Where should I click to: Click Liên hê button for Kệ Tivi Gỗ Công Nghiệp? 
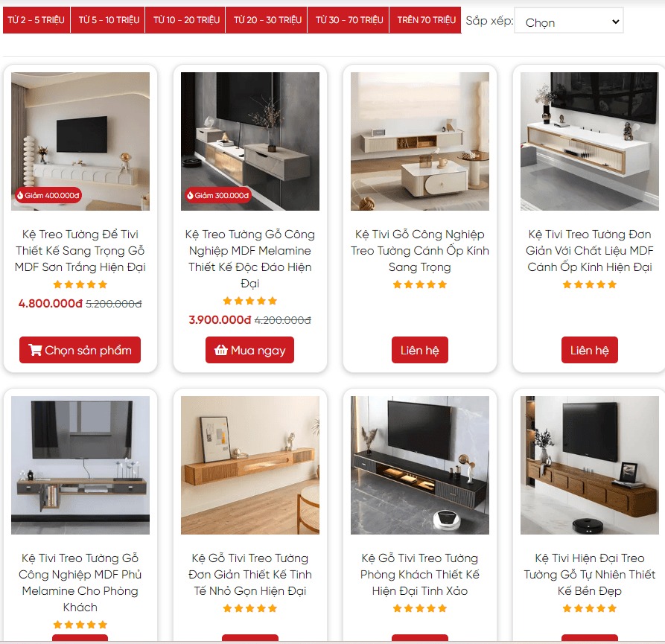pyautogui.click(x=419, y=350)
